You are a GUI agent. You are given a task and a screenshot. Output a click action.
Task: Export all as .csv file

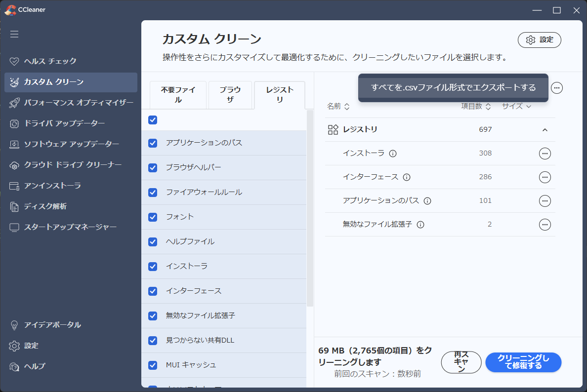453,88
